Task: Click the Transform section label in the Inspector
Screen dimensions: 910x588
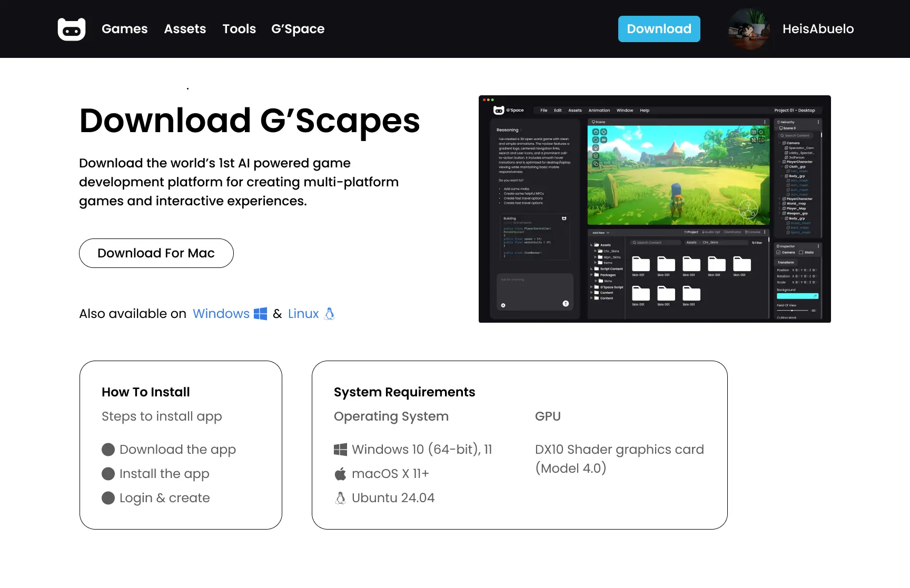Action: pos(786,262)
